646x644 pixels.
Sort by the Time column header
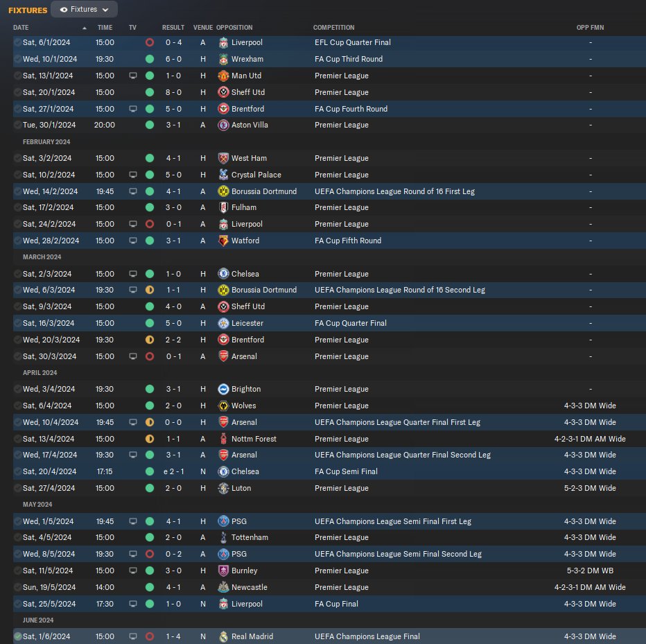105,28
